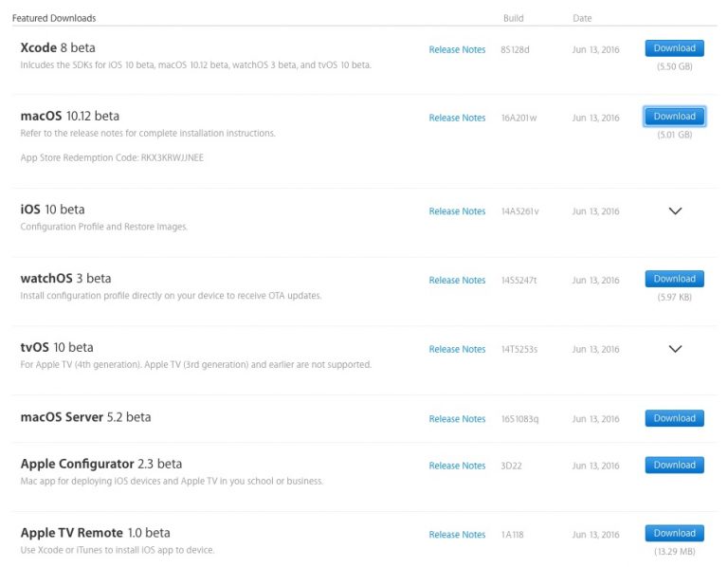Screen dimensions: 728x567
Task: Click the iOS 10 beta title
Action: [52, 210]
